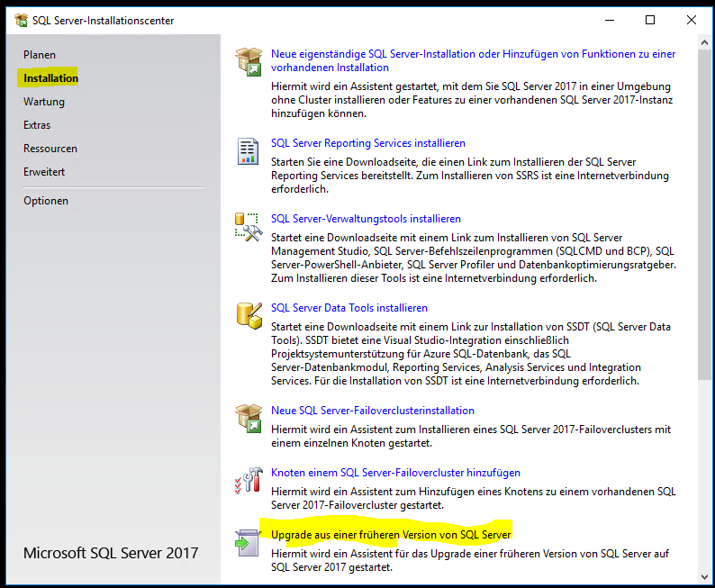Viewport: 715px width, 588px height.
Task: Click the Failoverclusterinstallation box icon
Action: click(249, 418)
